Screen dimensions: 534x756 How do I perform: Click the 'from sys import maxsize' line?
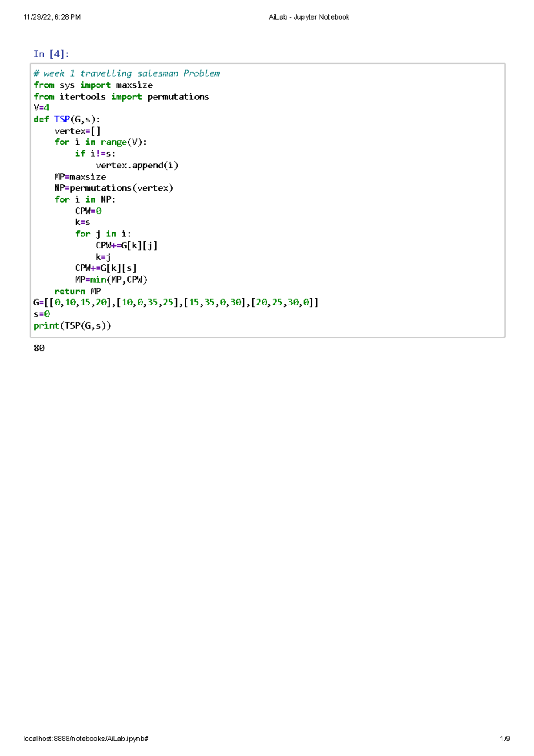(x=93, y=85)
